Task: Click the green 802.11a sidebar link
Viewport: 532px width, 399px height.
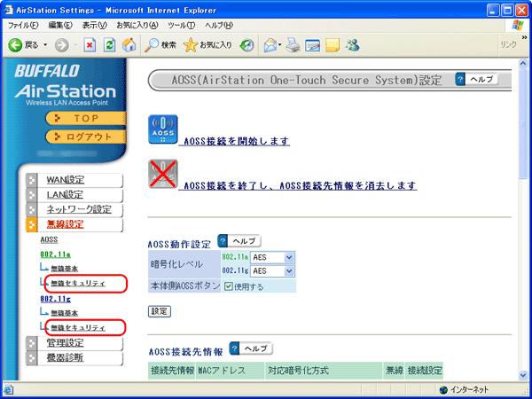Action: tap(55, 254)
